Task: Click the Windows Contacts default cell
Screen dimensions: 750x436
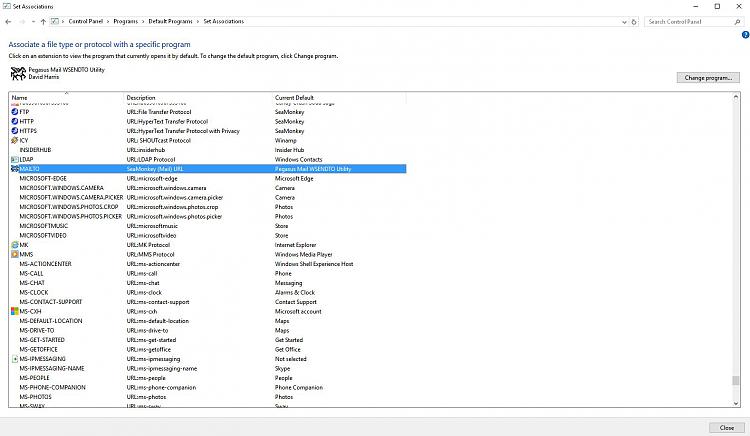Action: (x=298, y=160)
